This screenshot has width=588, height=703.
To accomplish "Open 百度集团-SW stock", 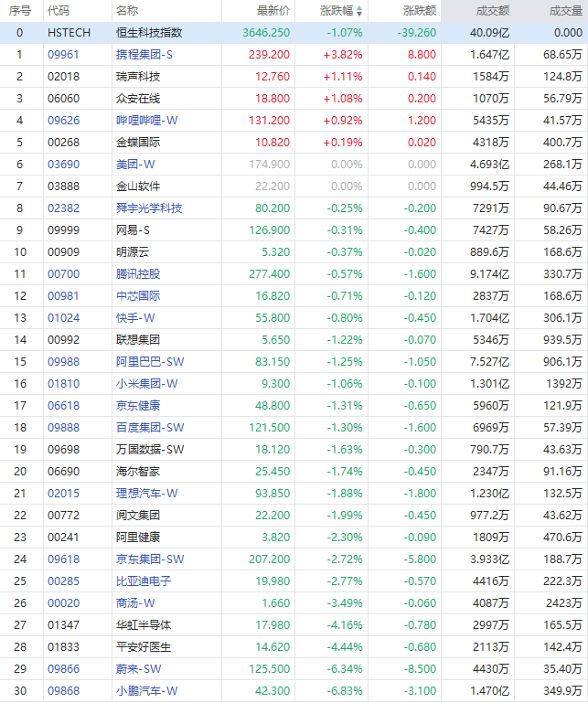I will (150, 428).
